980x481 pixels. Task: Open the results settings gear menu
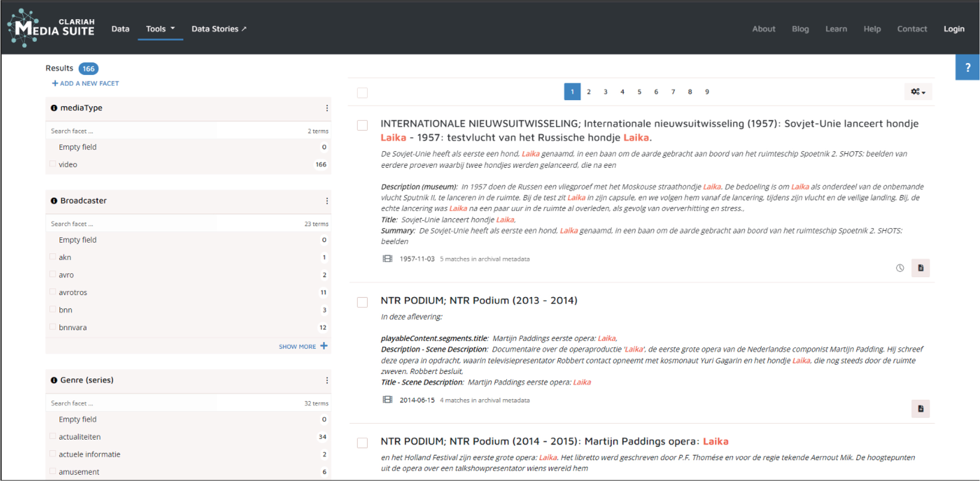click(917, 92)
